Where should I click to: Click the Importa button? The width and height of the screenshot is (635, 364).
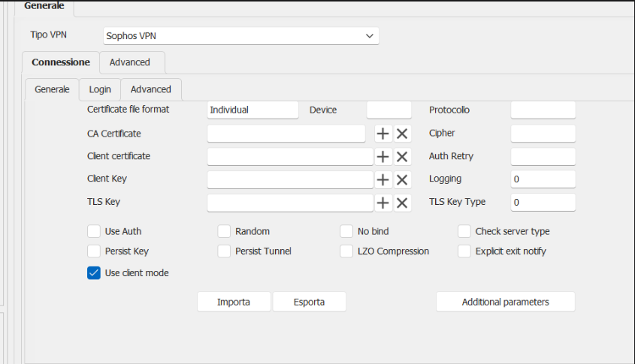coord(234,302)
